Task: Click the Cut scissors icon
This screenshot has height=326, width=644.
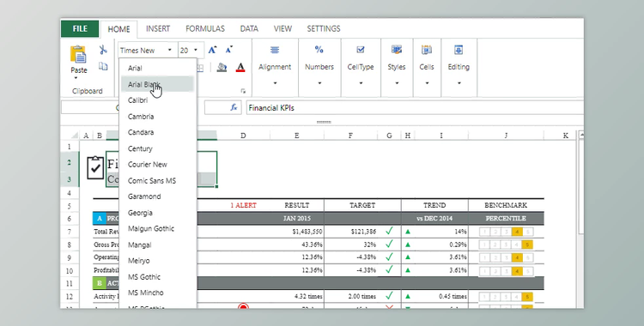Action: (103, 50)
